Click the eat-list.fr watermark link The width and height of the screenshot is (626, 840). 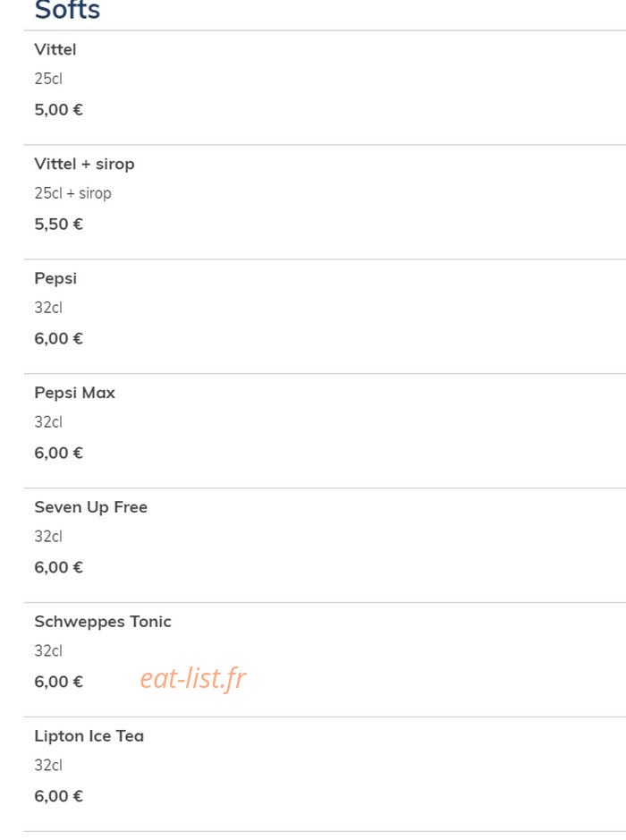pyautogui.click(x=193, y=679)
